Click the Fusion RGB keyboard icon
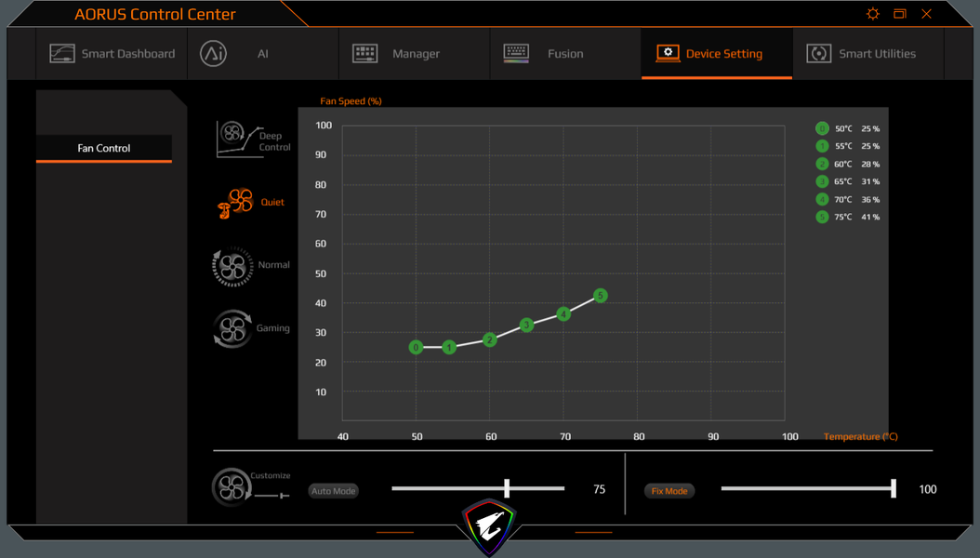 (x=516, y=54)
